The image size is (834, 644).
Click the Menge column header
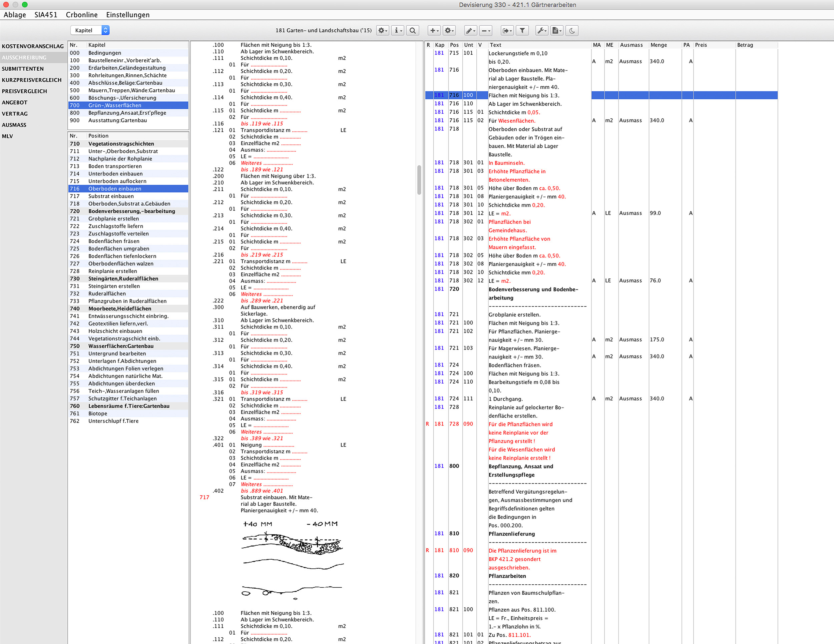[665, 45]
